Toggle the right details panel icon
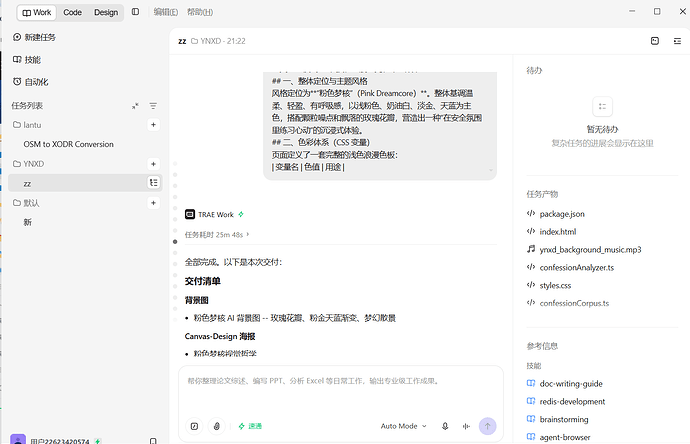690x444 pixels. pos(677,41)
